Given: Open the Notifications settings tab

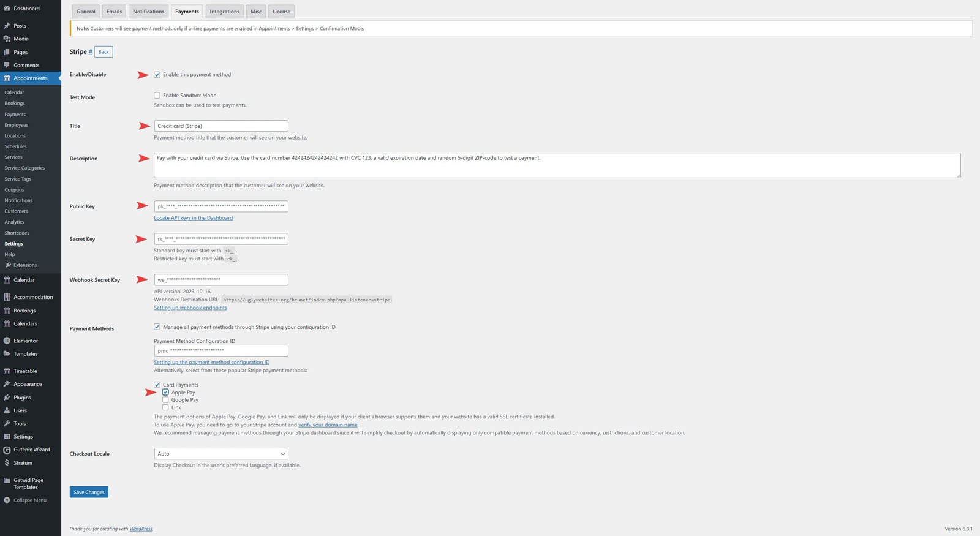Looking at the screenshot, I should tap(149, 12).
